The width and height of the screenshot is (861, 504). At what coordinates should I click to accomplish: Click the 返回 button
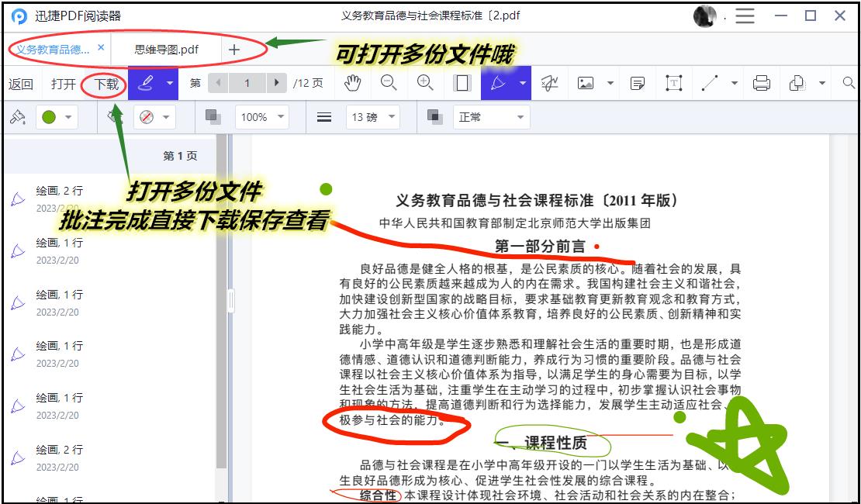21,84
